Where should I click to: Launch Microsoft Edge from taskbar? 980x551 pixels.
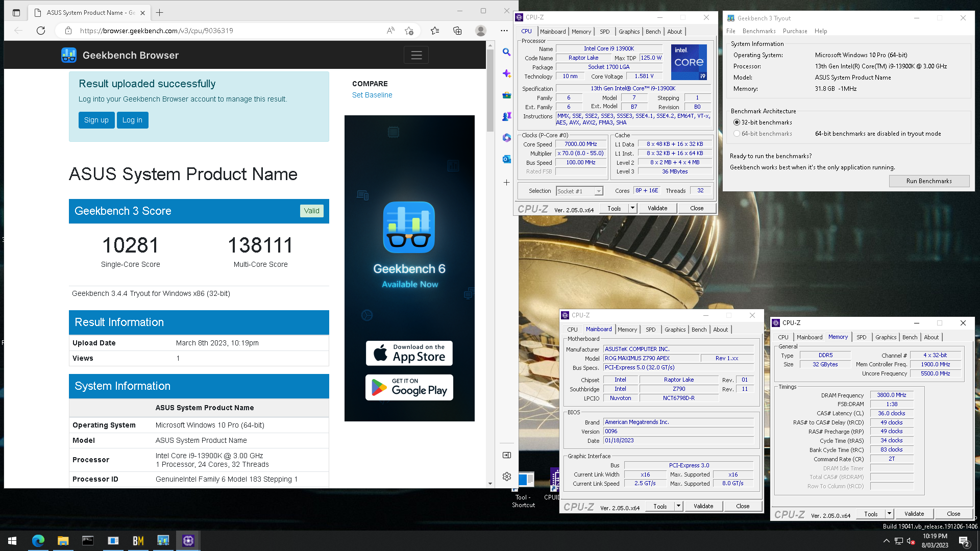pos(38,541)
